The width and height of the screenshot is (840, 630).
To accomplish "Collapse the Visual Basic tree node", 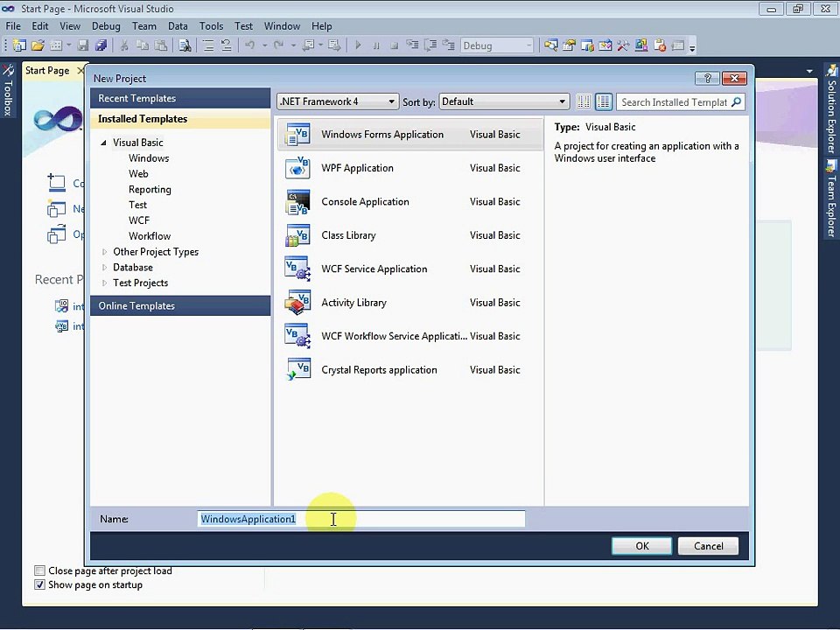I will [x=104, y=143].
